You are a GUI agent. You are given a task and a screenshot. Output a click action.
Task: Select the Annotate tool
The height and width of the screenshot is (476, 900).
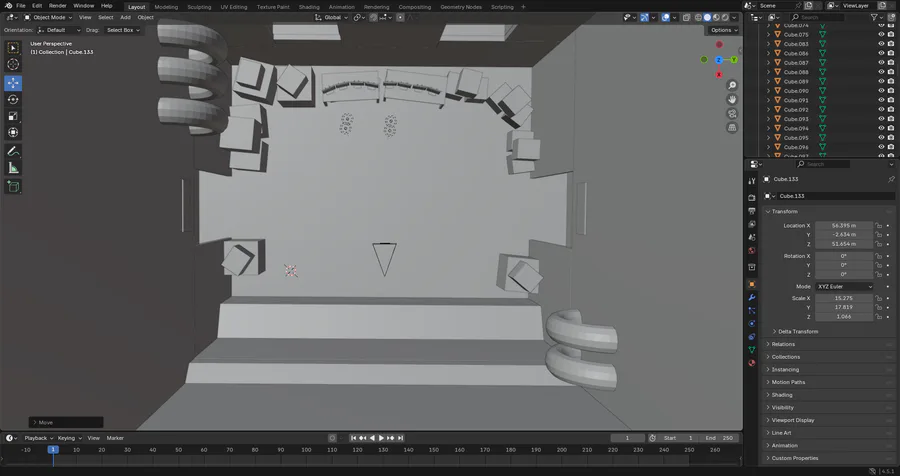(13, 152)
